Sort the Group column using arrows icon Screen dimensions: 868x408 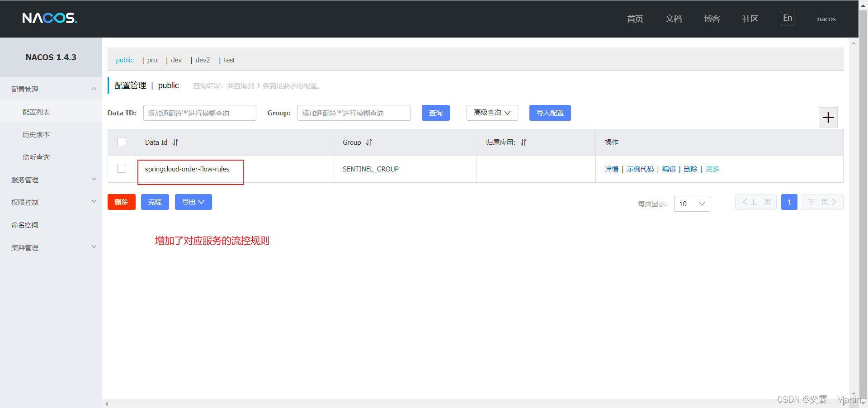coord(369,142)
